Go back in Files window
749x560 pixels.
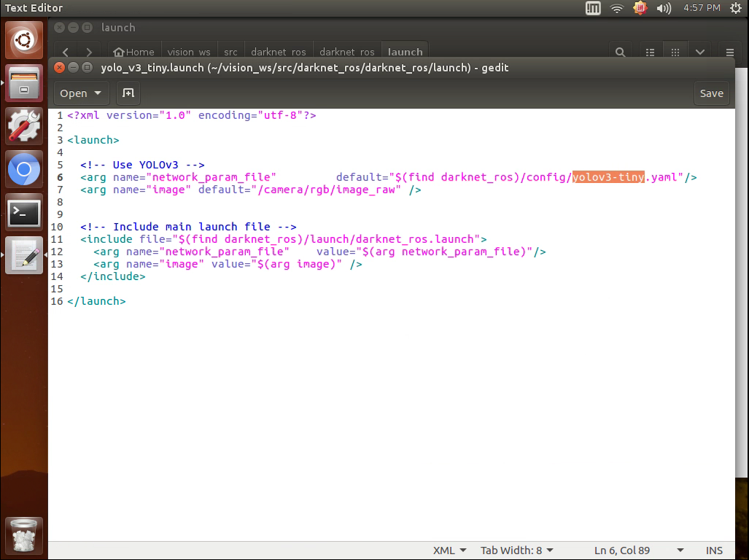tap(66, 52)
